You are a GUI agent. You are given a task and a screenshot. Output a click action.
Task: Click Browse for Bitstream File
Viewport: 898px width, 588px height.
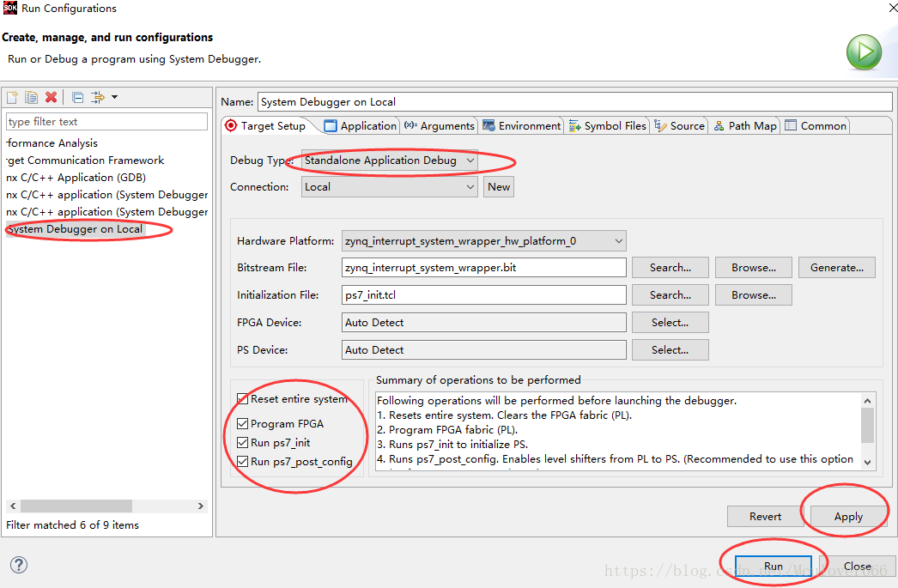click(754, 267)
